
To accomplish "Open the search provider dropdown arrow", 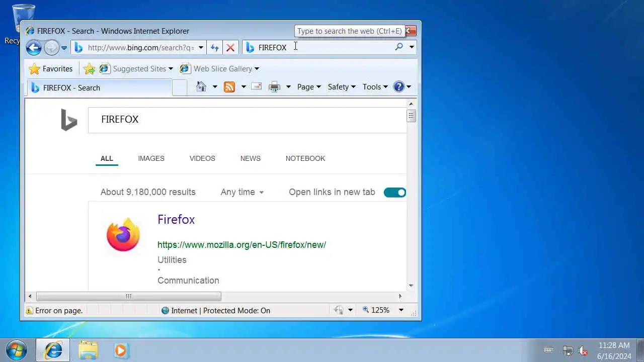I will point(411,47).
